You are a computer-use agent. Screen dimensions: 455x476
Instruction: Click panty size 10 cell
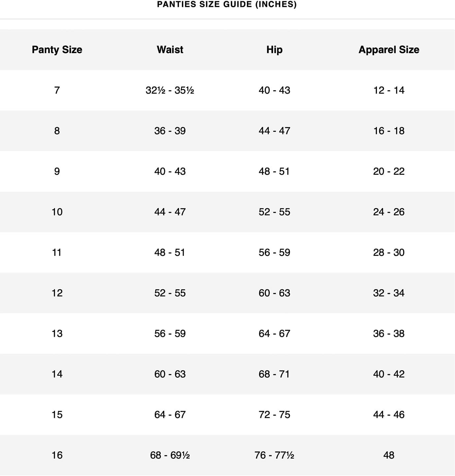pos(57,212)
